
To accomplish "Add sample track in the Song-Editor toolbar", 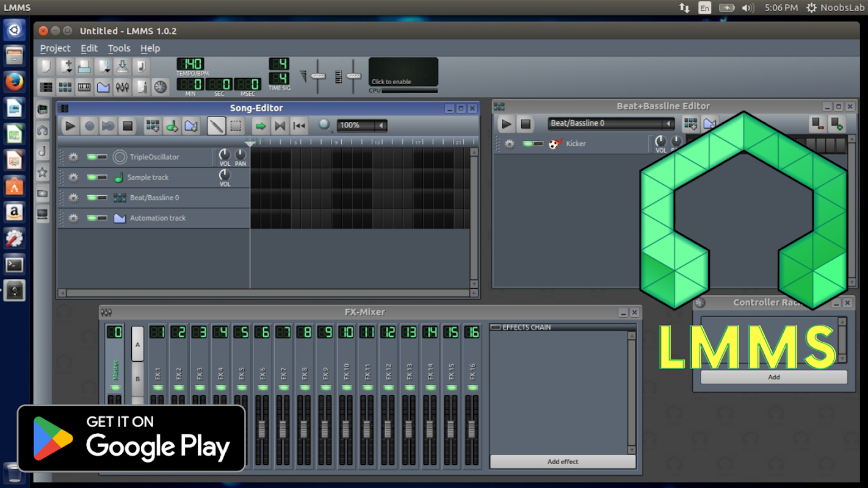I will (172, 126).
